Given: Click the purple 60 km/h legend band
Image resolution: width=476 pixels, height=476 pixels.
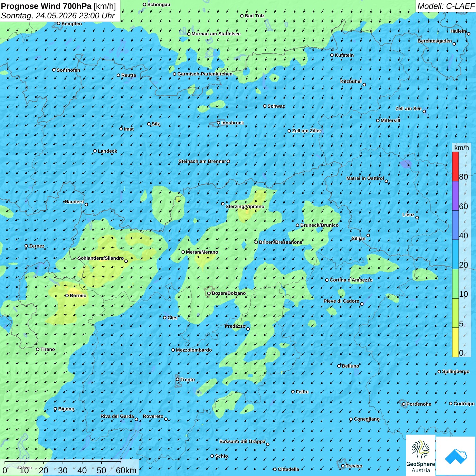Looking at the screenshot, I should point(455,196).
